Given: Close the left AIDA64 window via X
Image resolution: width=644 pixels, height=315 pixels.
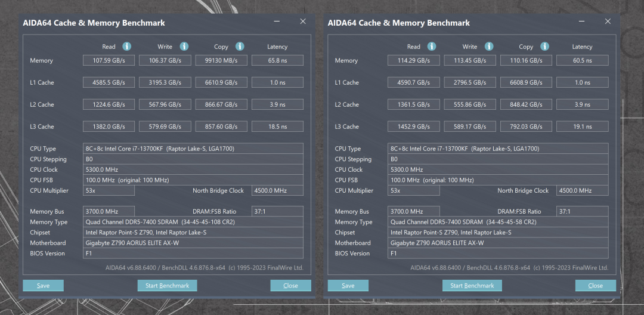Looking at the screenshot, I should click(303, 21).
